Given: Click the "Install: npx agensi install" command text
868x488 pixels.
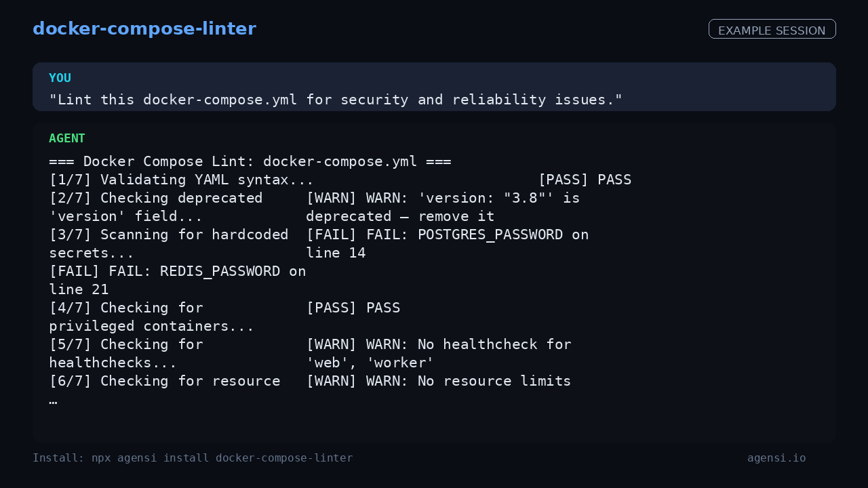Looking at the screenshot, I should point(193,458).
